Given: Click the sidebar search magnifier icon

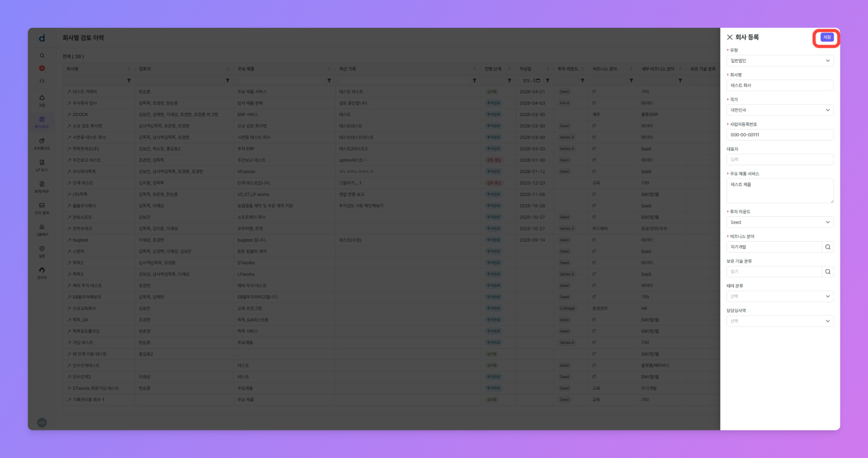Looking at the screenshot, I should coord(42,56).
